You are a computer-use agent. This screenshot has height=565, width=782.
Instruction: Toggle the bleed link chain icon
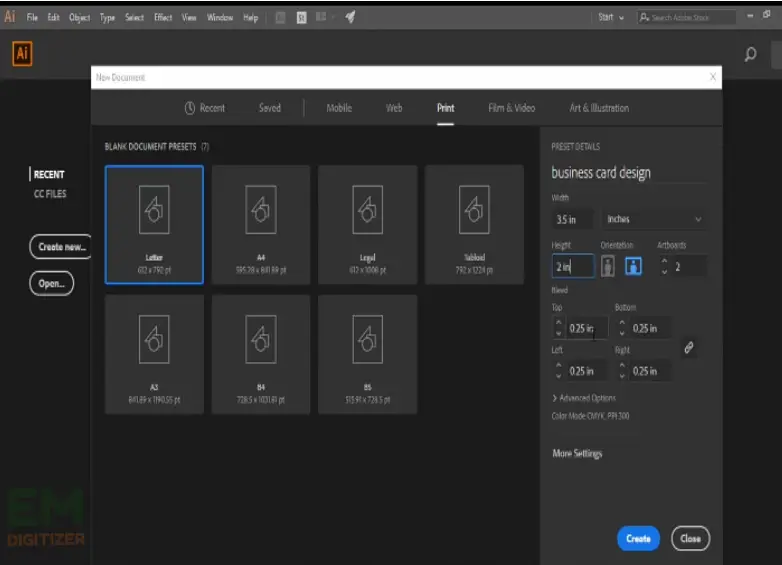click(689, 348)
